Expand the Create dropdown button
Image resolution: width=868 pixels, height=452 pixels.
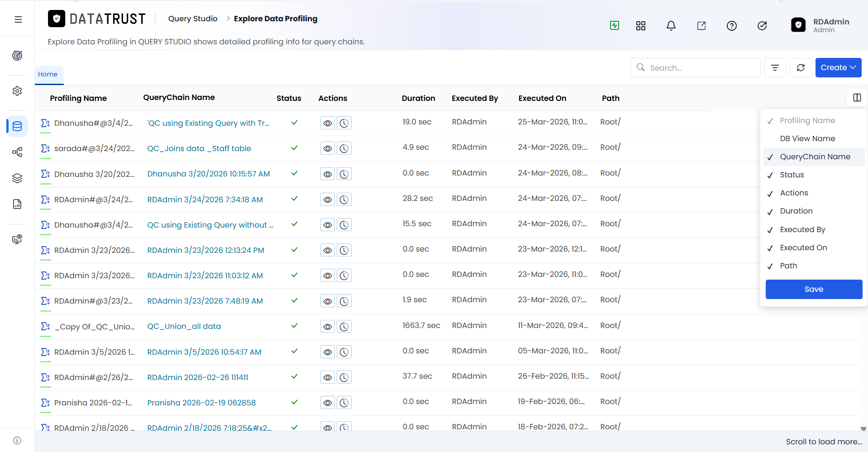tap(838, 67)
